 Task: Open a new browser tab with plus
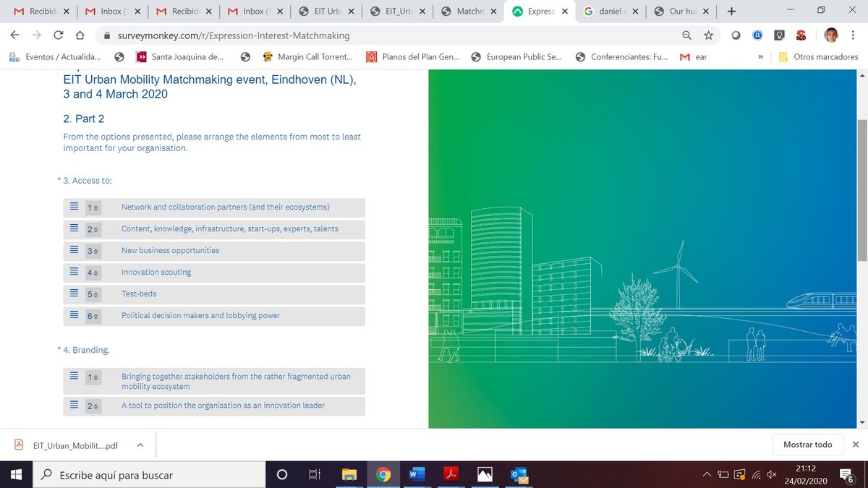(731, 12)
